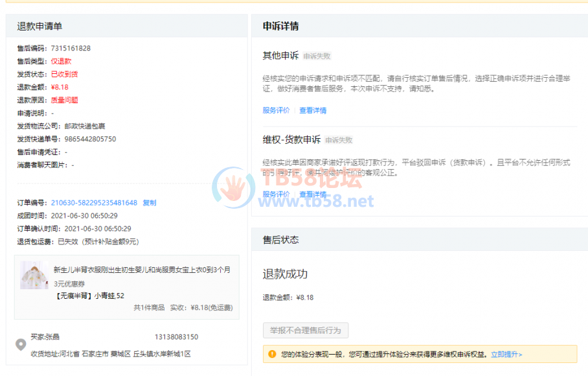This screenshot has width=588, height=376.
Task: Click 申诉失败 tag next to 其他申诉
Action: coord(317,56)
